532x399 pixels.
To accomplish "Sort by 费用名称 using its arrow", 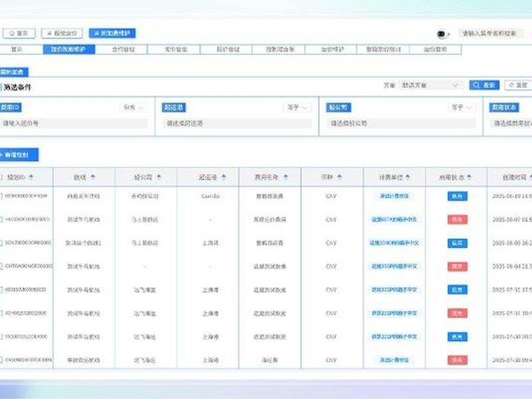I will [x=285, y=177].
